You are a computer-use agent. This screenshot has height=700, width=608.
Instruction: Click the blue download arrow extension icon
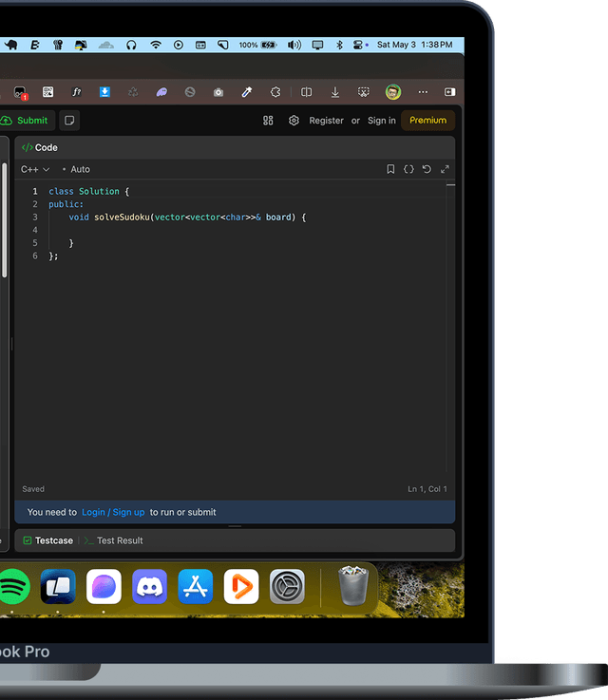(x=104, y=92)
